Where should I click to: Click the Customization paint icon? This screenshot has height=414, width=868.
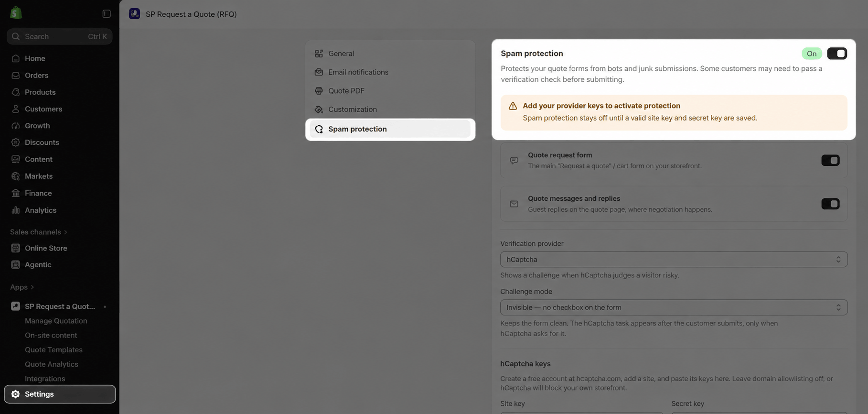tap(319, 109)
